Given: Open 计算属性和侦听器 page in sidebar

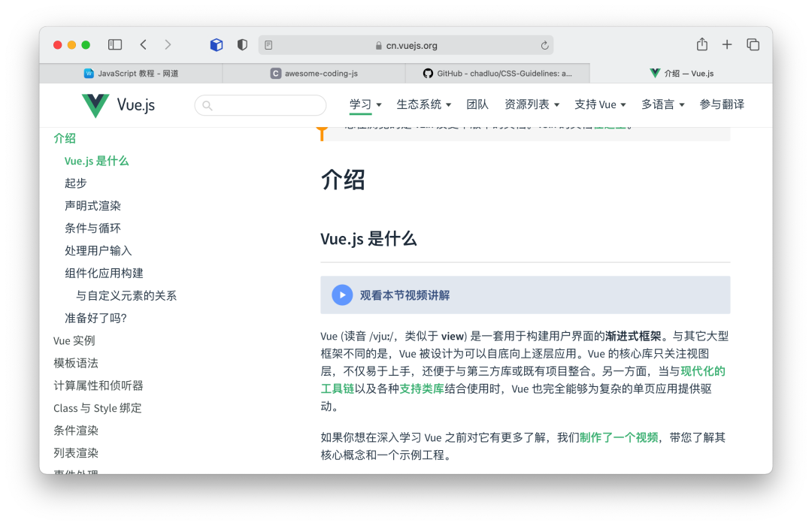Looking at the screenshot, I should [x=98, y=385].
